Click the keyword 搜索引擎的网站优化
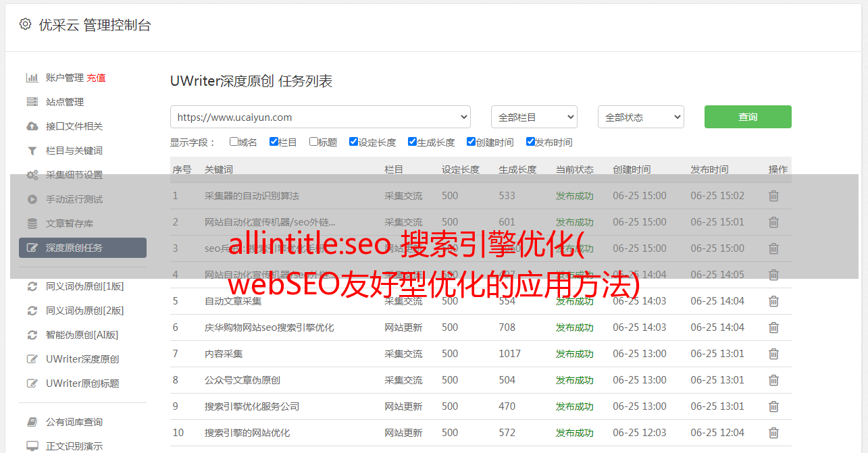The width and height of the screenshot is (868, 453). click(247, 433)
